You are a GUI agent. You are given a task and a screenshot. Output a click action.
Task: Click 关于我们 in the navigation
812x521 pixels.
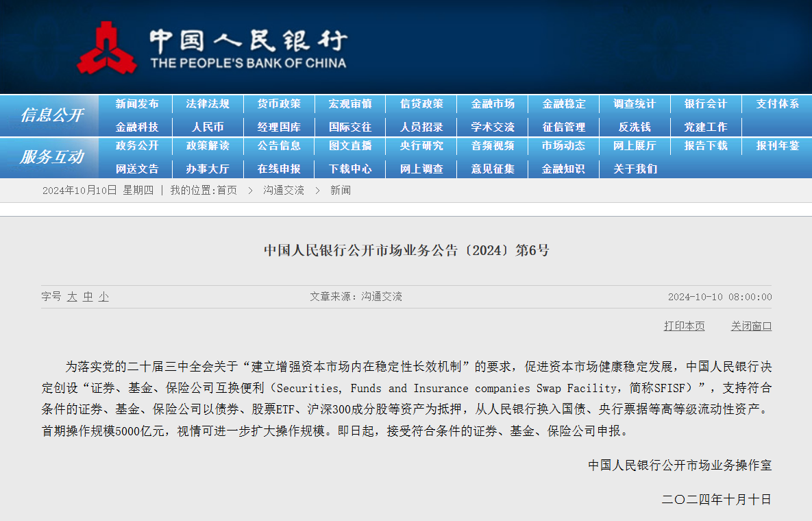point(635,169)
